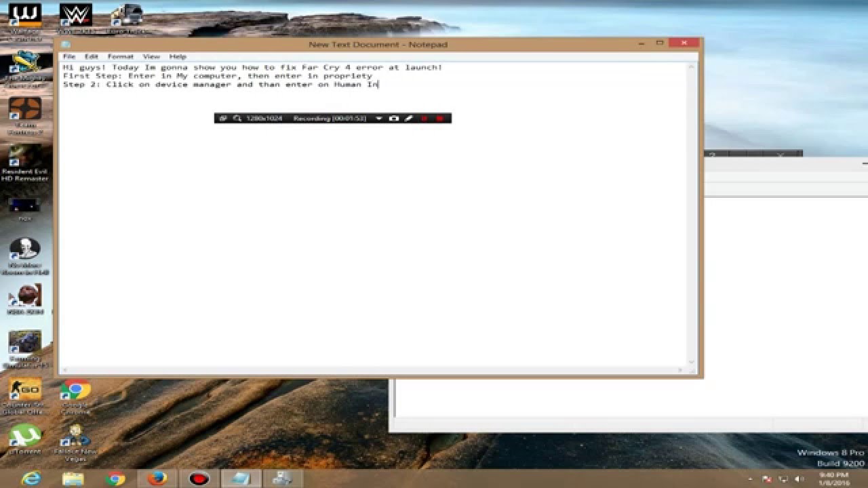Click the recording bar screenshot camera icon

pyautogui.click(x=394, y=119)
